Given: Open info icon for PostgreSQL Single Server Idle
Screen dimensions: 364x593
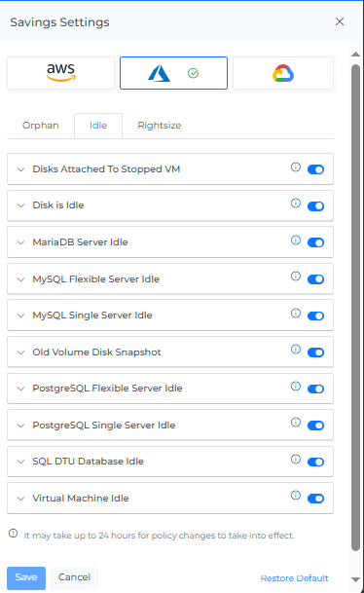Looking at the screenshot, I should pos(296,422).
